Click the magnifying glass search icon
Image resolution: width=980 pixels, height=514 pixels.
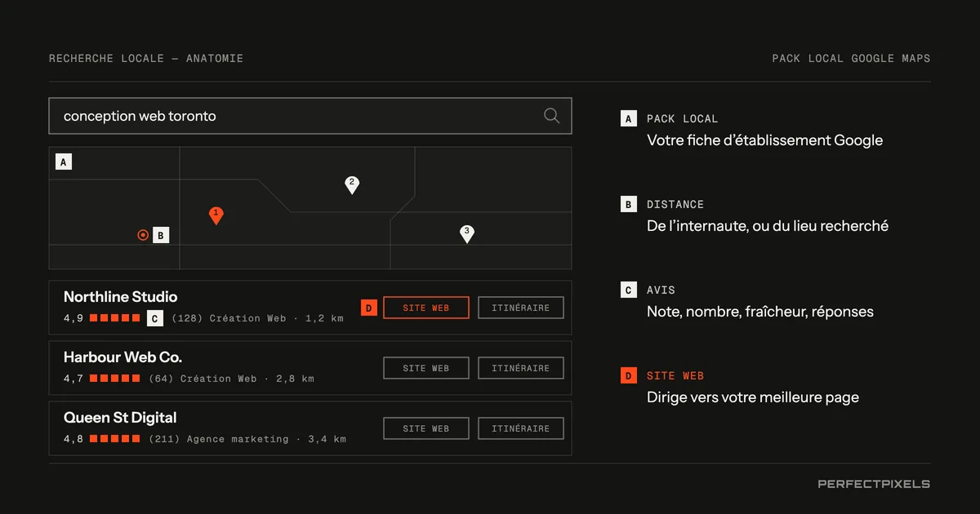(552, 116)
